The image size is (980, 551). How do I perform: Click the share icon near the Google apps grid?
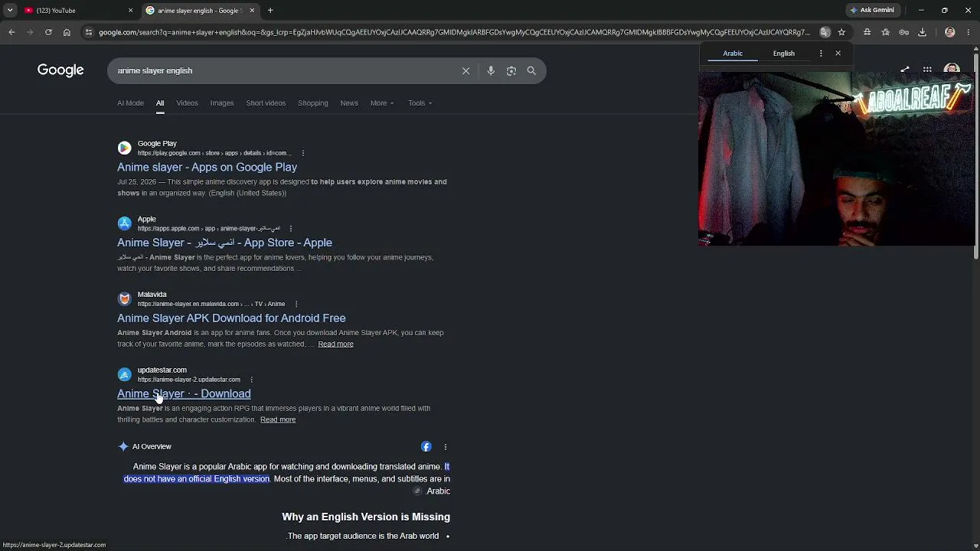(x=905, y=70)
